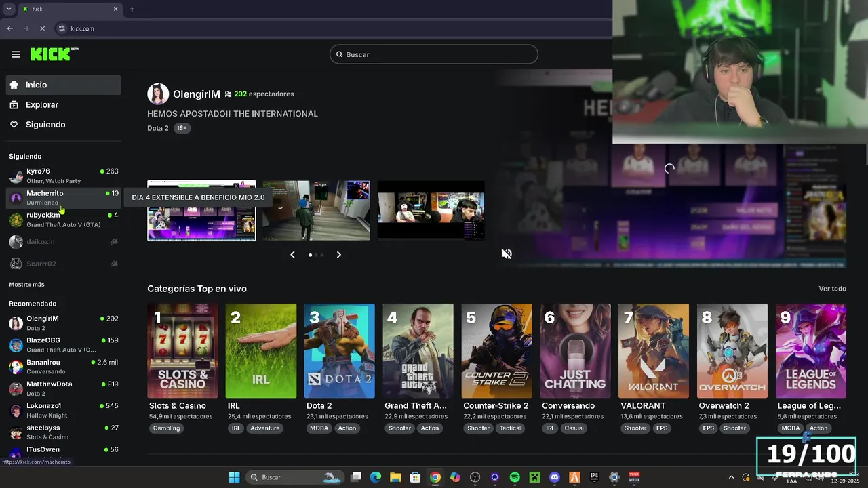Open the offline daikozin channel
Viewport: 868px width, 488px height.
[x=64, y=241]
